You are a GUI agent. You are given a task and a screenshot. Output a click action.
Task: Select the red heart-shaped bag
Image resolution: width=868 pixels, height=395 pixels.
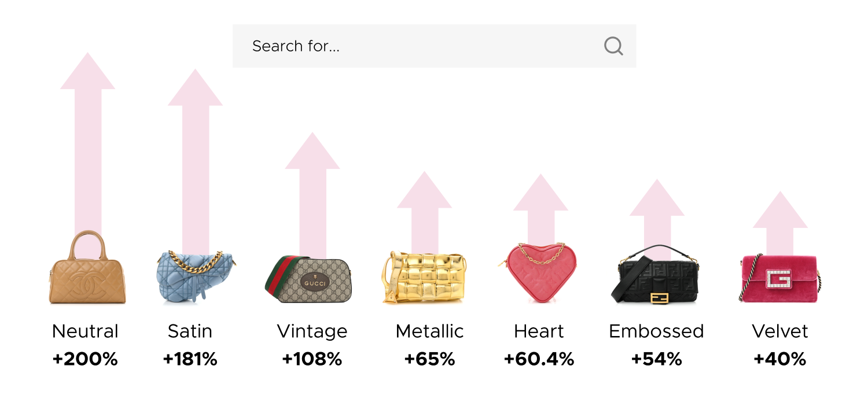(540, 273)
